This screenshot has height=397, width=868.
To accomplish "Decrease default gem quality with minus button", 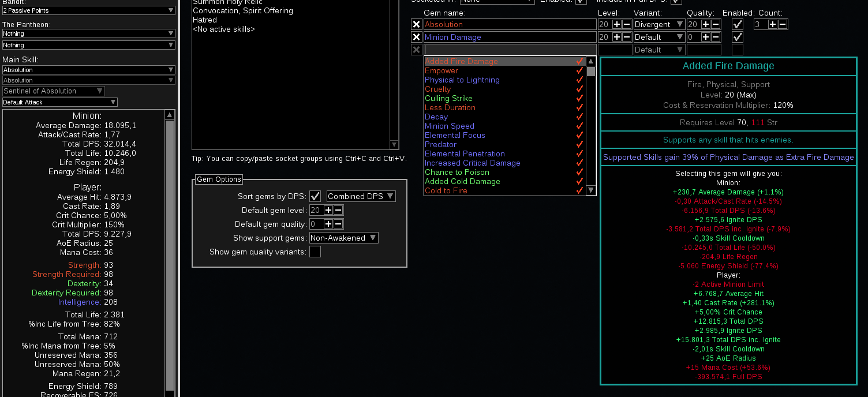I will (x=338, y=224).
